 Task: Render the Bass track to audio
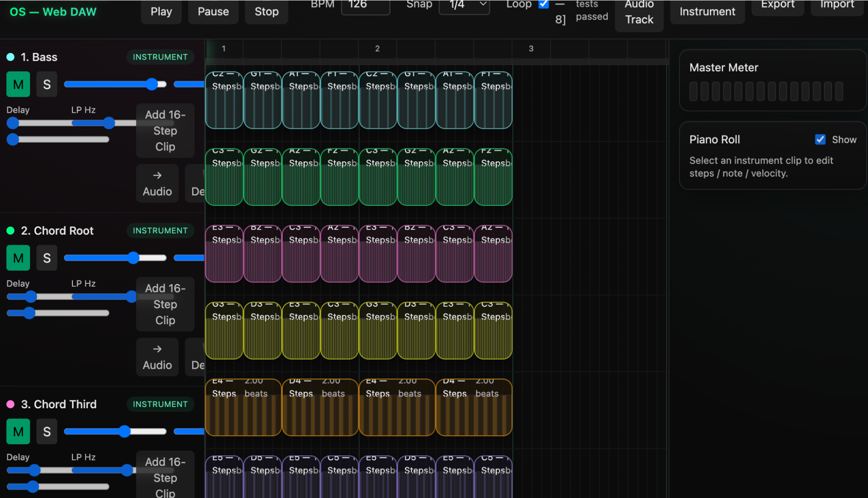click(157, 183)
